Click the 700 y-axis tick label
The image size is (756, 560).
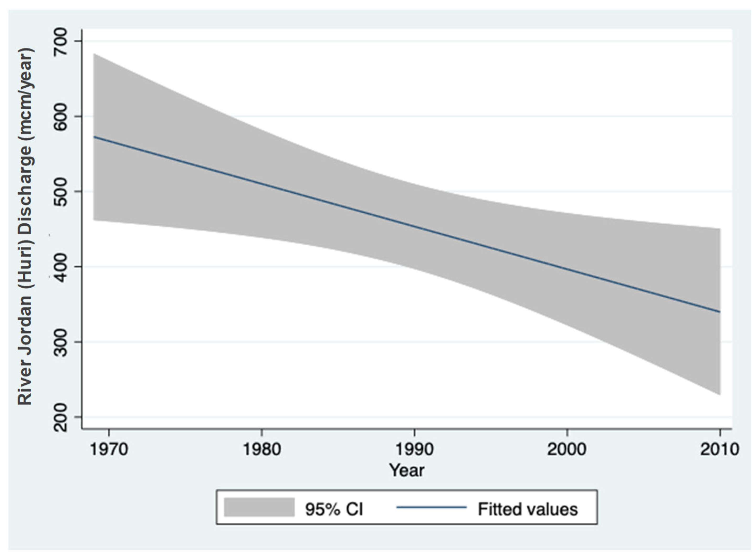61,41
